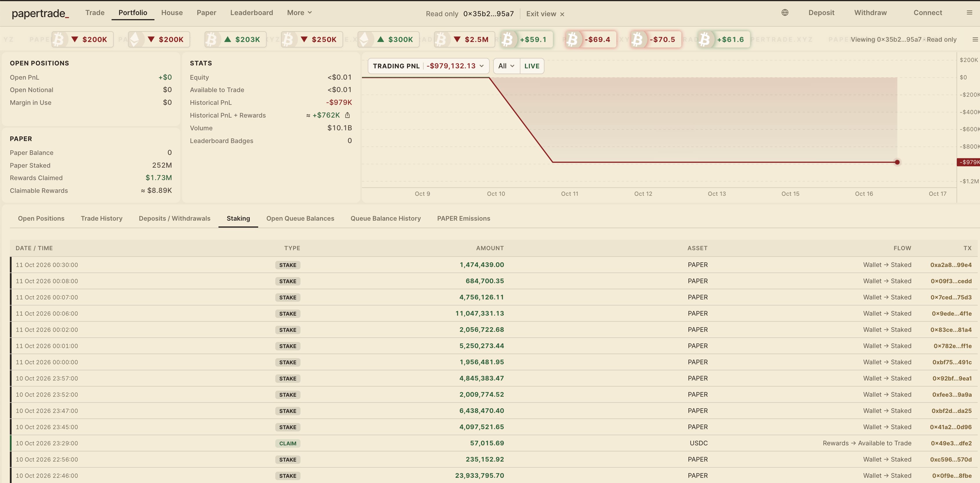
Task: Close read-only view via Exit view
Action: pos(545,14)
